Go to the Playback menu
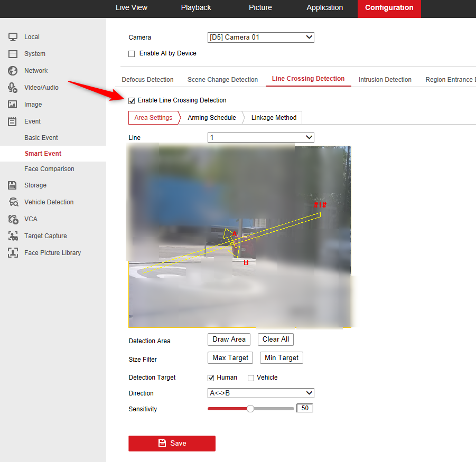The width and height of the screenshot is (476, 462). 196,7
